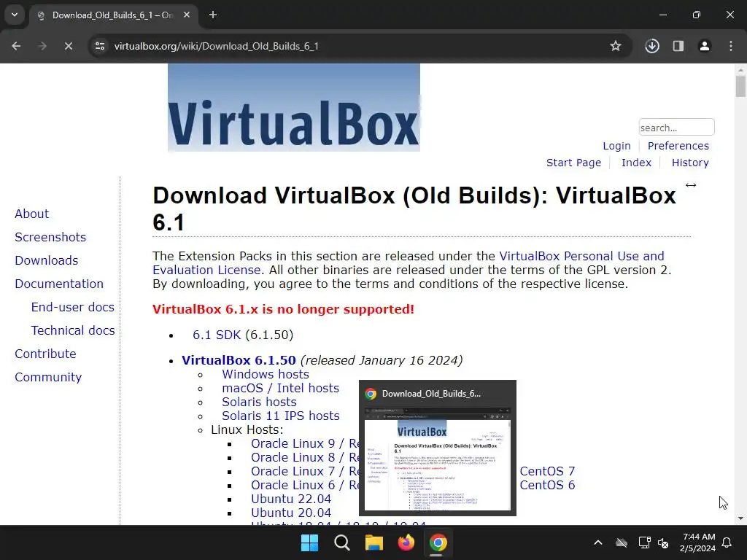Open a new tab with plus button

coord(213,15)
